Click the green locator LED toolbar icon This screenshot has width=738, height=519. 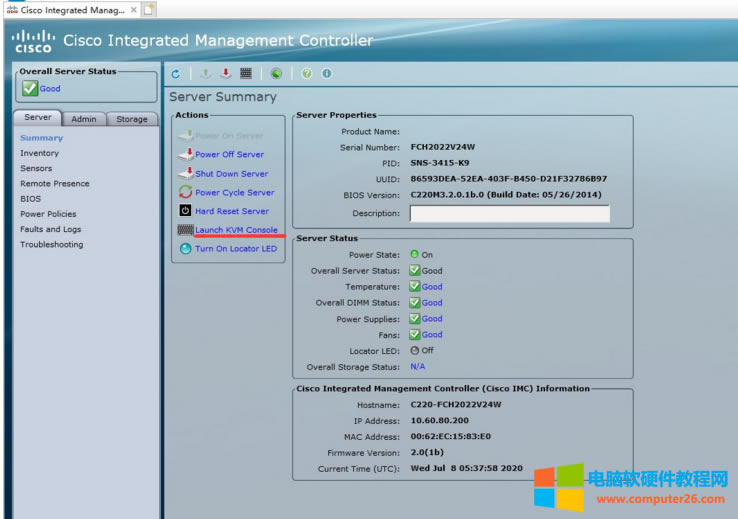[276, 74]
